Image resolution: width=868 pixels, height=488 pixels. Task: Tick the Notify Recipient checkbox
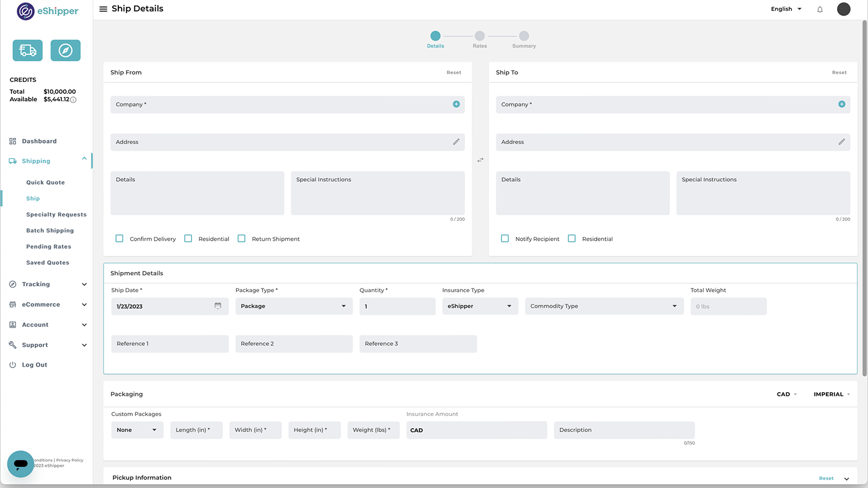point(505,239)
